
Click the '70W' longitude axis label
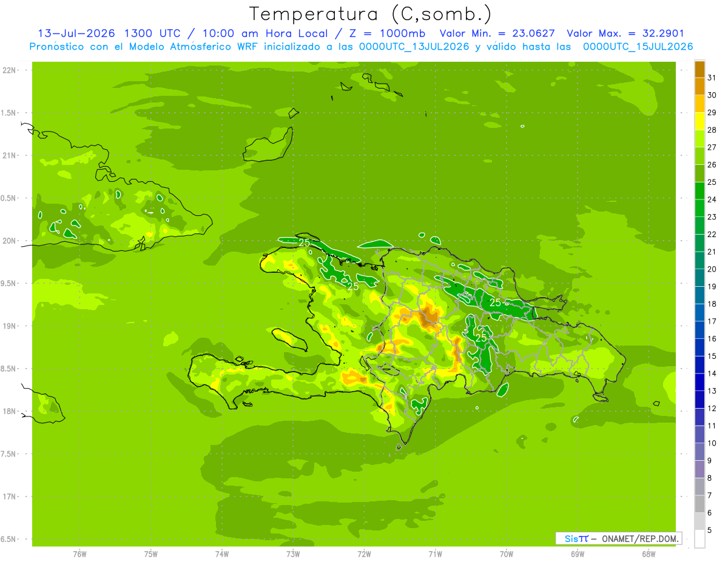pos(507,554)
